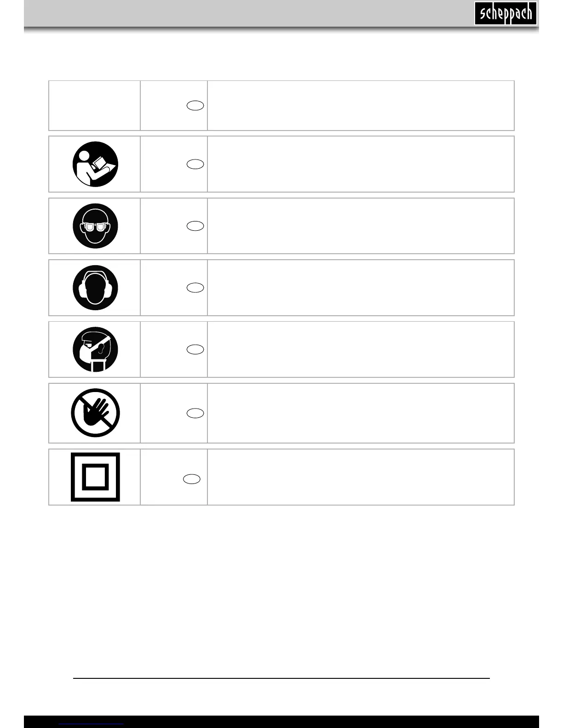The width and height of the screenshot is (563, 728).
Task: Click the read-manual symbol with book
Action: (95, 164)
